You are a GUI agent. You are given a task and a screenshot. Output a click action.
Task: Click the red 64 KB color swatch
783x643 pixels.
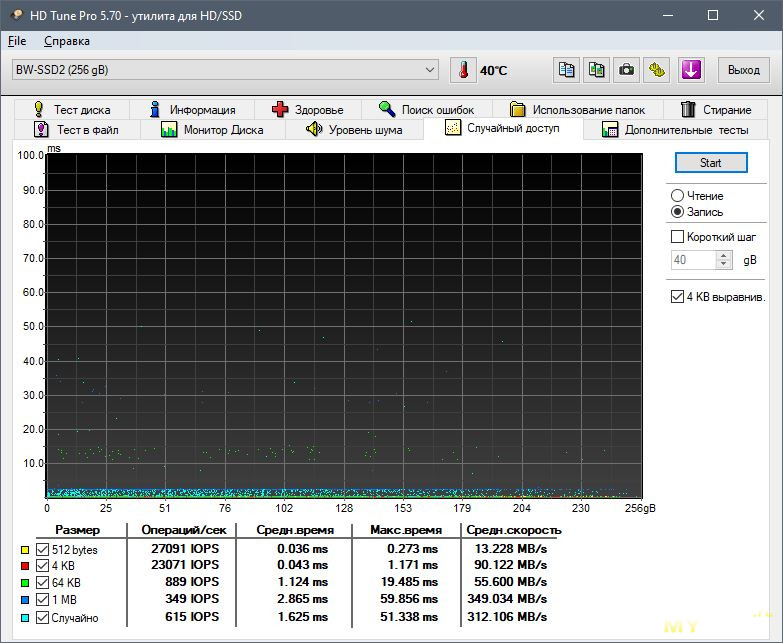click(x=25, y=583)
